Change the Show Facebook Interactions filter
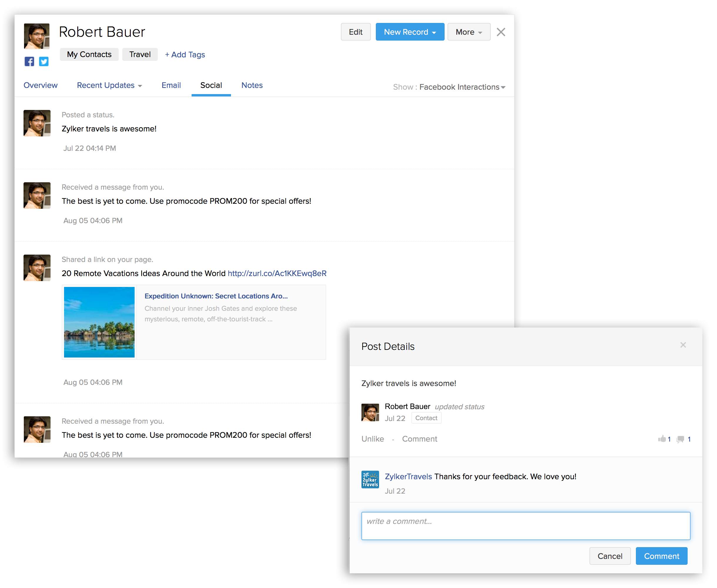Image resolution: width=717 pixels, height=588 pixels. tap(462, 87)
